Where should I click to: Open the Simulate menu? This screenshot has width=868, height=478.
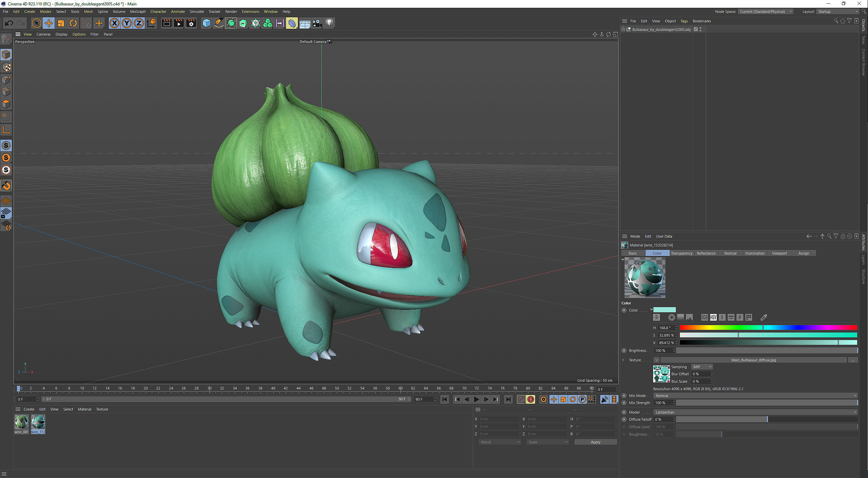[x=197, y=12]
